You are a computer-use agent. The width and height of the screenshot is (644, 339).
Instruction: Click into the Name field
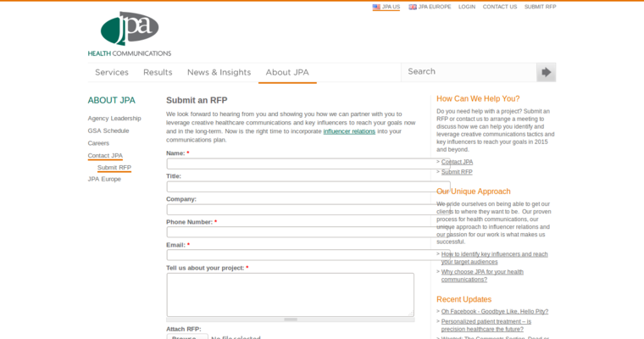[308, 164]
